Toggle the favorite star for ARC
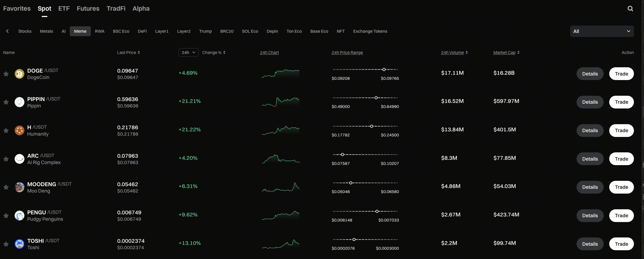The image size is (644, 259). [6, 159]
